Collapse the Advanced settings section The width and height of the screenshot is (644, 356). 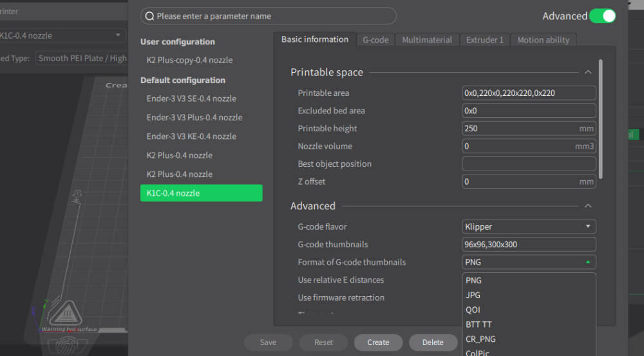pyautogui.click(x=588, y=206)
